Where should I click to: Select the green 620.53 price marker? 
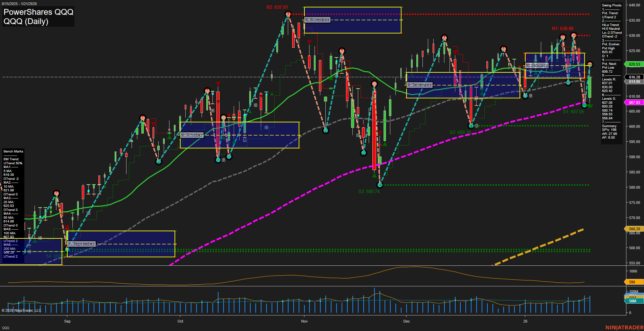[634, 64]
